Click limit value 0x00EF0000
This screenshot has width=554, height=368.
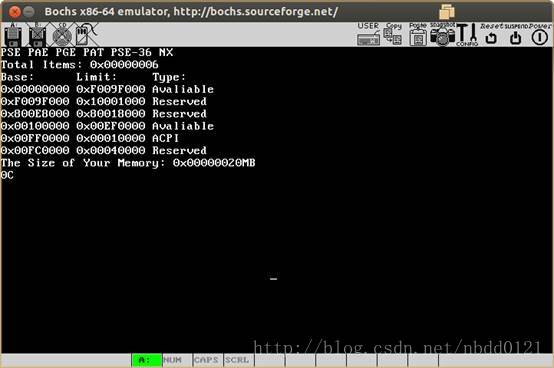tap(111, 126)
